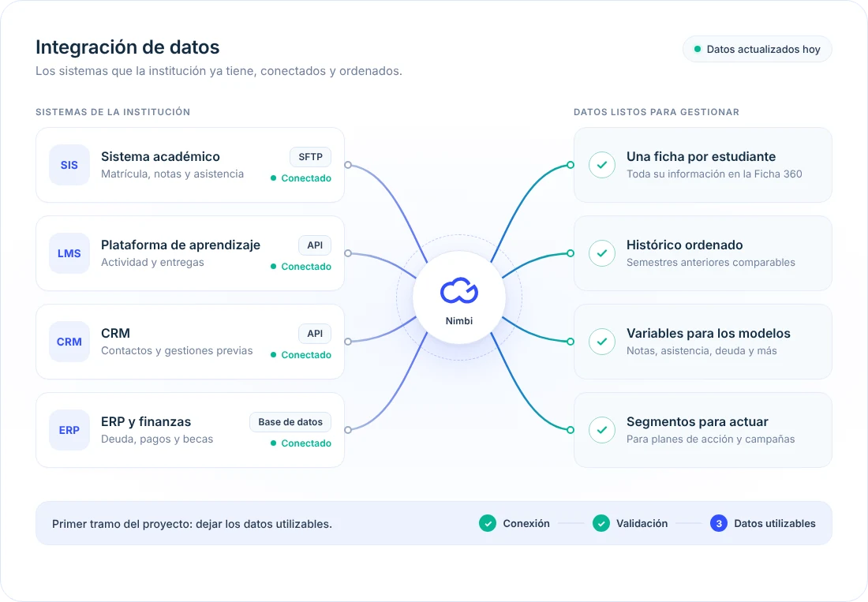
Task: Click Primer tramo del proyecto footer text
Action: 192,524
